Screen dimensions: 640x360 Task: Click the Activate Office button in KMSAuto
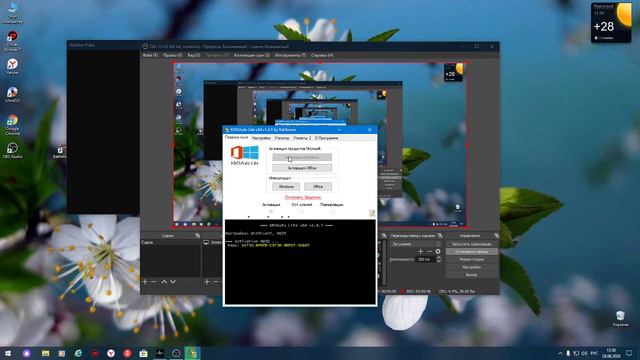(302, 168)
